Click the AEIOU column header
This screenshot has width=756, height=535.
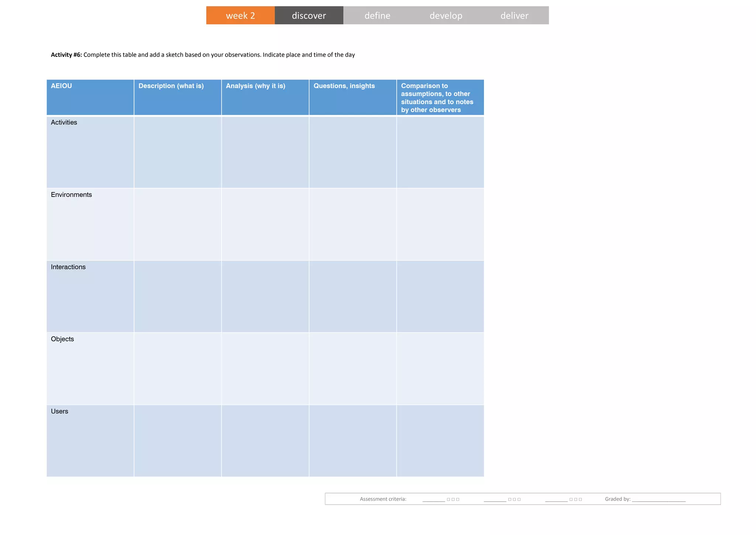90,97
